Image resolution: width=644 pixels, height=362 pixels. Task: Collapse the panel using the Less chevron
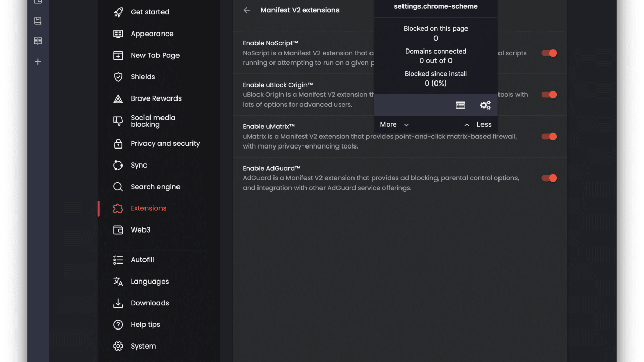pyautogui.click(x=484, y=124)
